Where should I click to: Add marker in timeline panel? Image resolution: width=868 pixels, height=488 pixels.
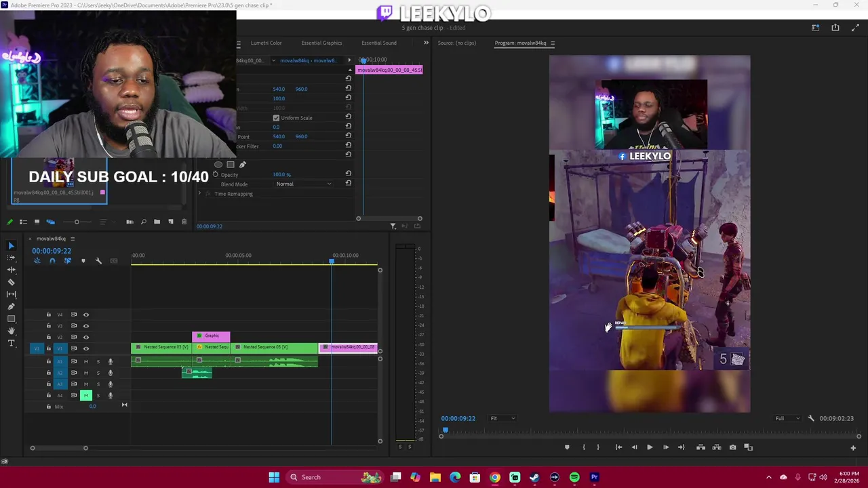tap(83, 261)
